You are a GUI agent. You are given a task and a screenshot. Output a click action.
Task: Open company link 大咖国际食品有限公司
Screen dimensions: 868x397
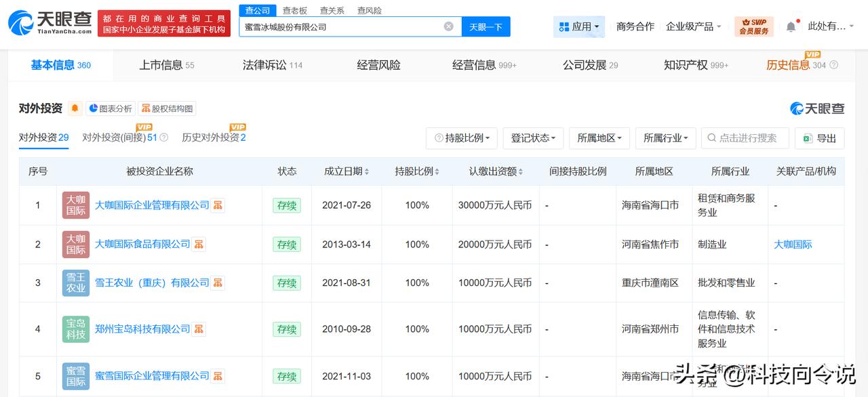pyautogui.click(x=142, y=244)
